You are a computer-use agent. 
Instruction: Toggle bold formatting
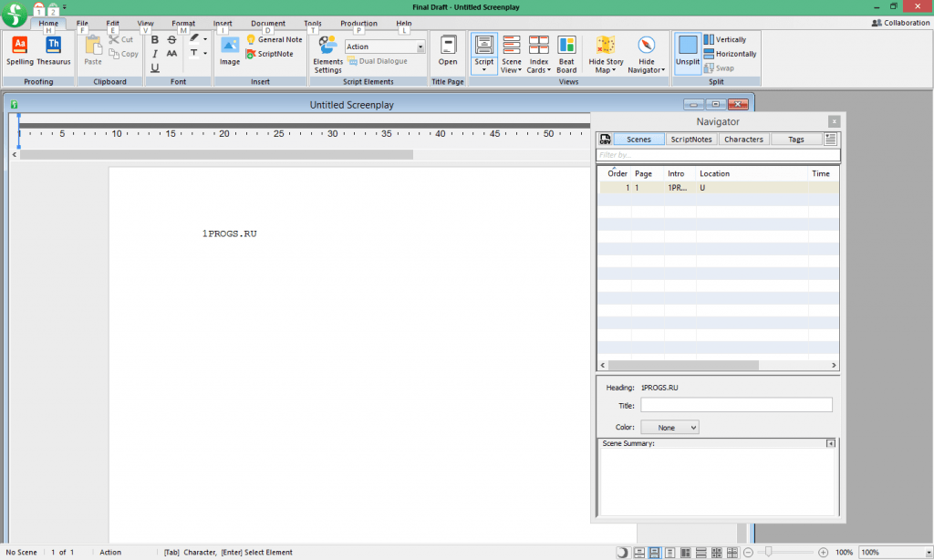[153, 39]
